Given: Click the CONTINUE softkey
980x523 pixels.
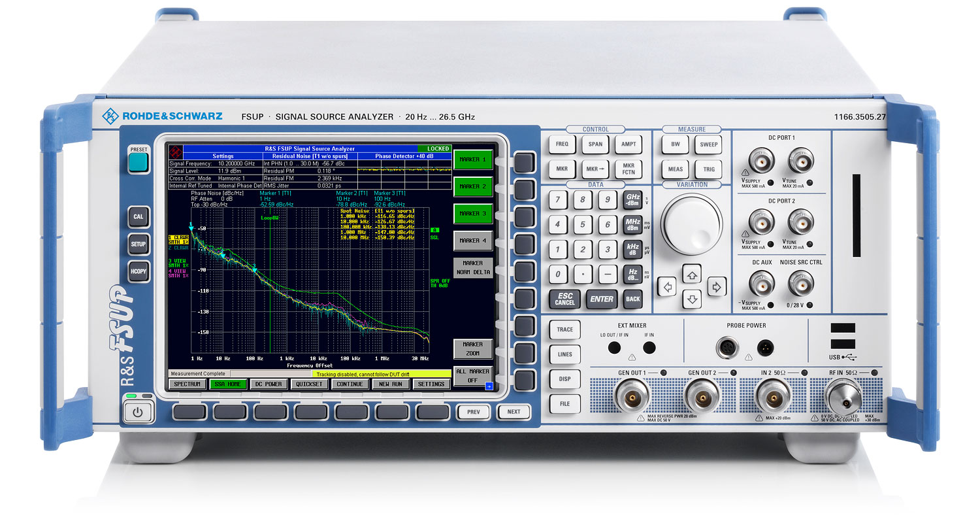Looking at the screenshot, I should click(350, 384).
